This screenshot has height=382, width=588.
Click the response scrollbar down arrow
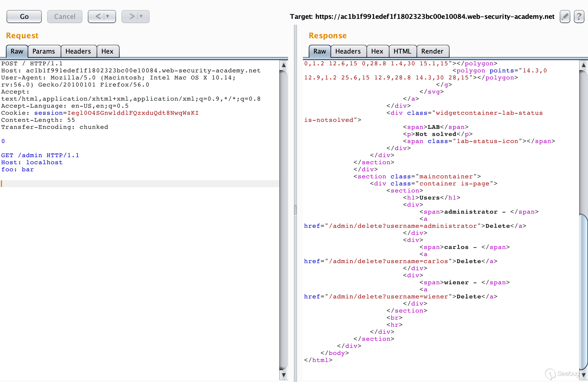pyautogui.click(x=584, y=375)
